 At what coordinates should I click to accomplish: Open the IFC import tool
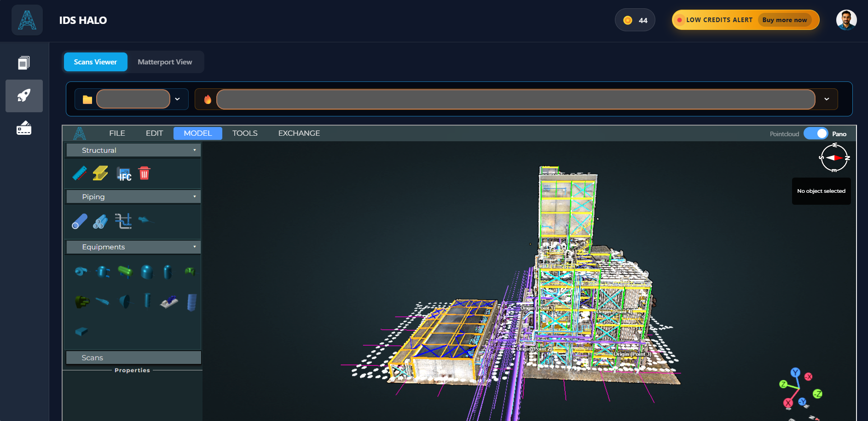point(123,173)
